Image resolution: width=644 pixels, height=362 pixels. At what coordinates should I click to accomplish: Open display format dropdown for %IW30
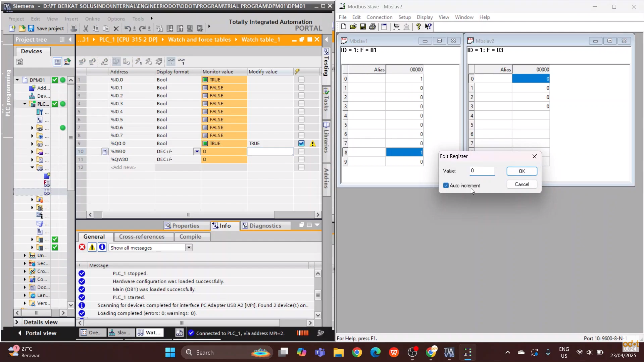197,151
